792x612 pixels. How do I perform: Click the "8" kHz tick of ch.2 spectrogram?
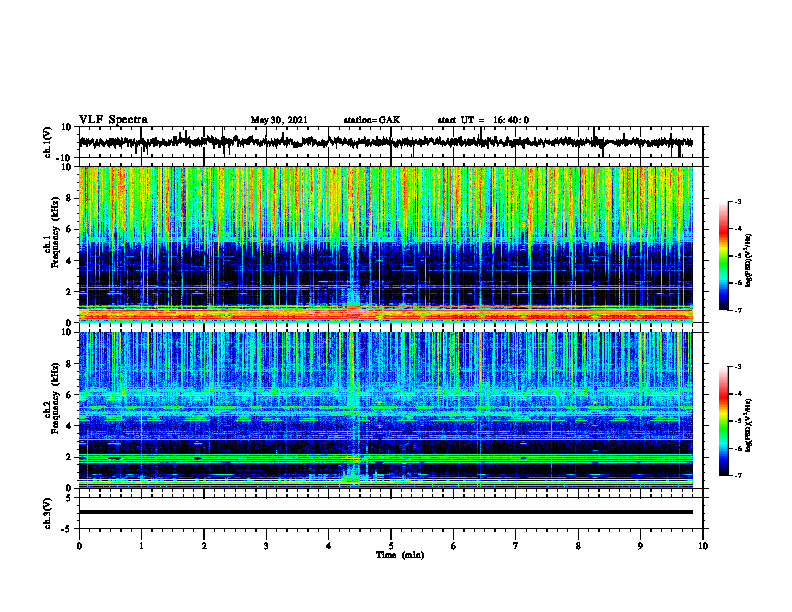69,364
